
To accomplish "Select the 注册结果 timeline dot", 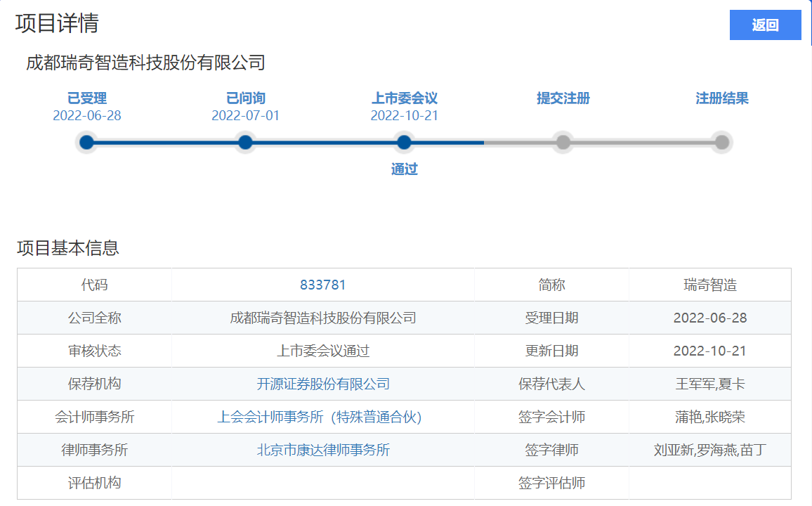I will tap(721, 143).
